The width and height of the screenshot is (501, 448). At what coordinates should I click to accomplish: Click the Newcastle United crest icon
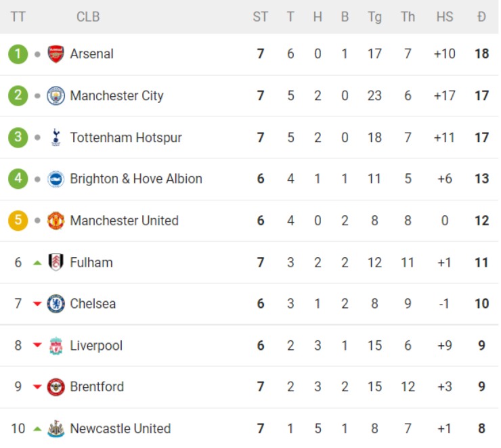56,429
